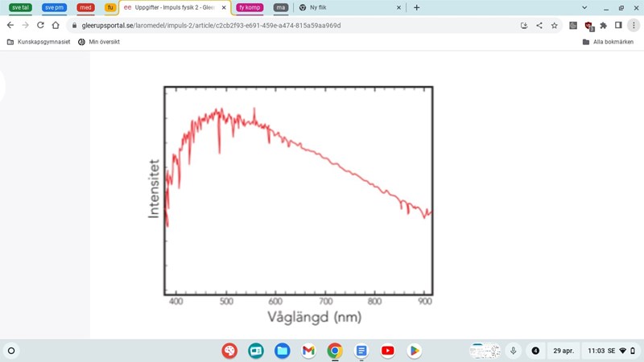Image resolution: width=644 pixels, height=362 pixels.
Task: Expand the 'sve fal' tab group
Action: point(20,7)
